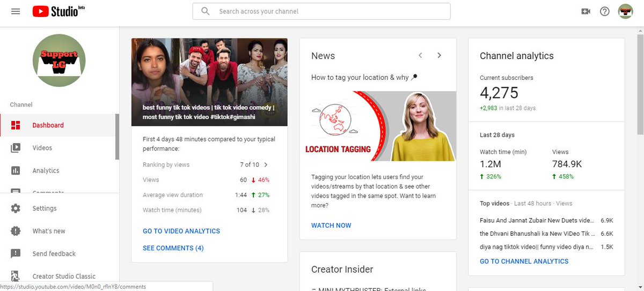Click the sidebar scrollbar

tap(118, 137)
